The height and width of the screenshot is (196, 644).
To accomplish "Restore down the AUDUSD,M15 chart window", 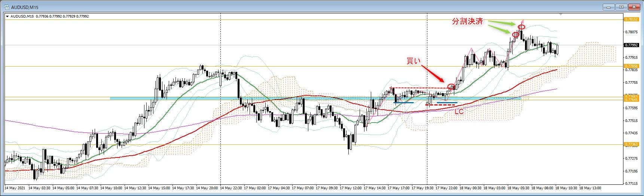I will click(621, 7).
